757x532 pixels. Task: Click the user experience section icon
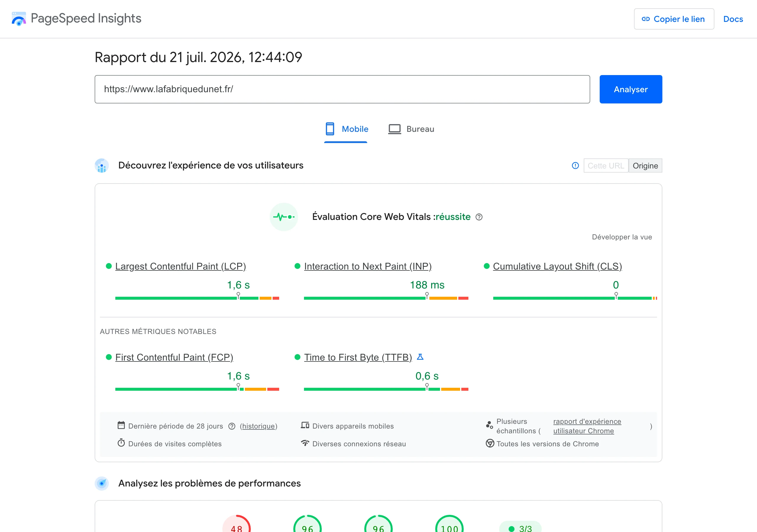tap(102, 166)
